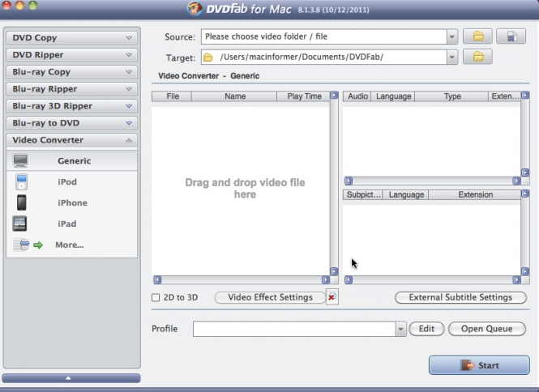Click the Profile combo box field
Screen dimensions: 539x392
294,329
